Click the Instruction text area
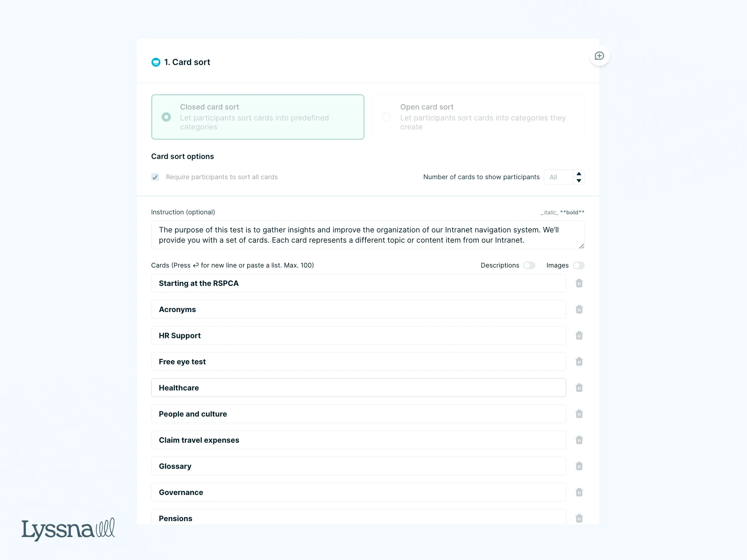This screenshot has width=747, height=560. point(367,235)
